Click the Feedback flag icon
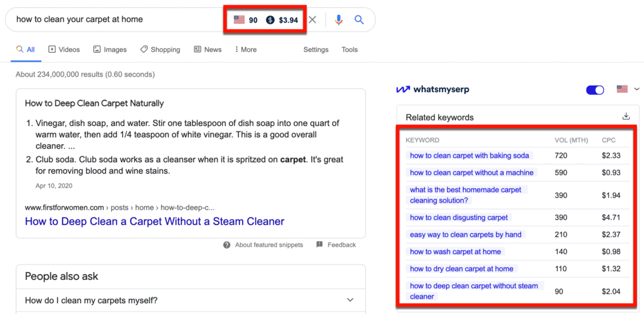Screen dimensions: 644x314 tap(319, 245)
